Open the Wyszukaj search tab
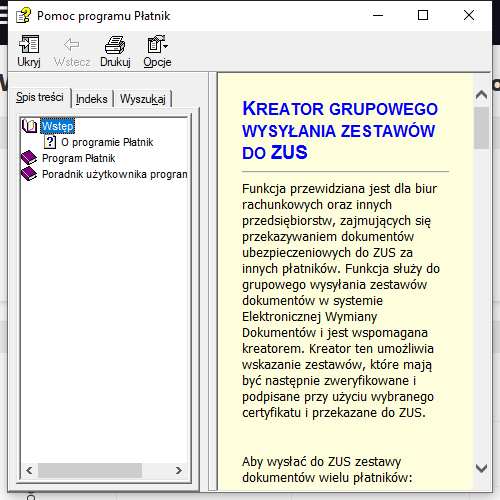Image resolution: width=500 pixels, height=500 pixels. click(x=143, y=99)
